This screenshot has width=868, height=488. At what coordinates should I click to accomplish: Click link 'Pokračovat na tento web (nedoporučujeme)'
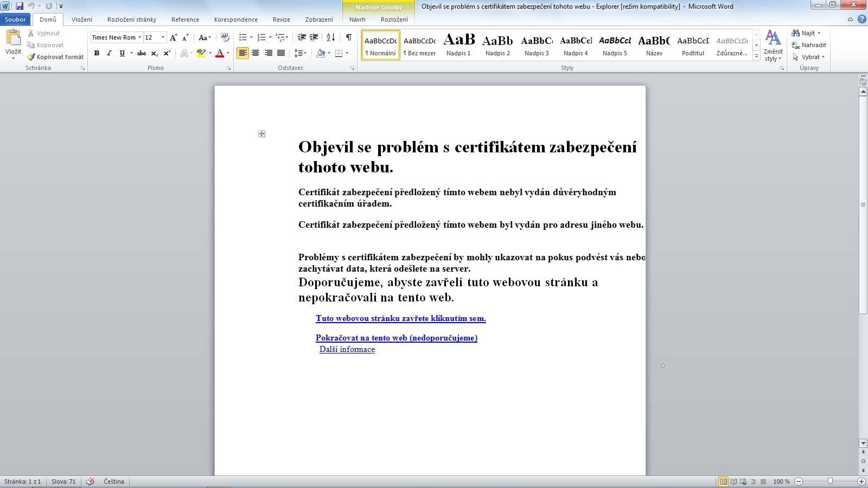(397, 338)
